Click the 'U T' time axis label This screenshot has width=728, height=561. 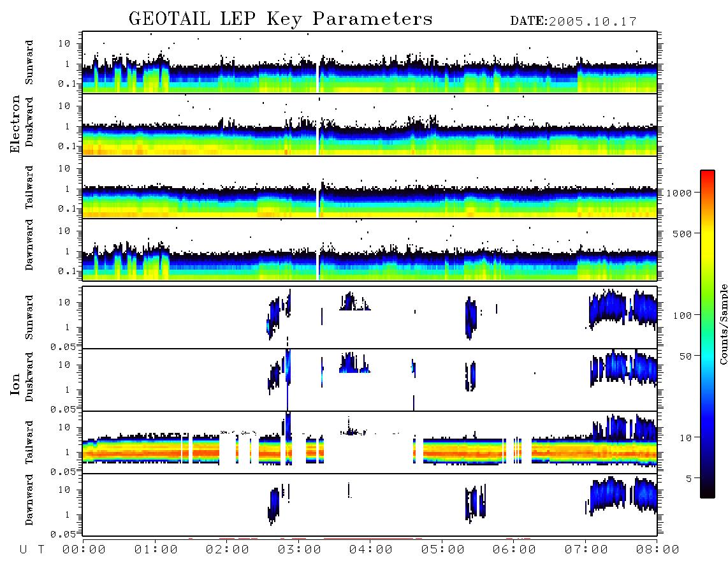click(x=32, y=550)
